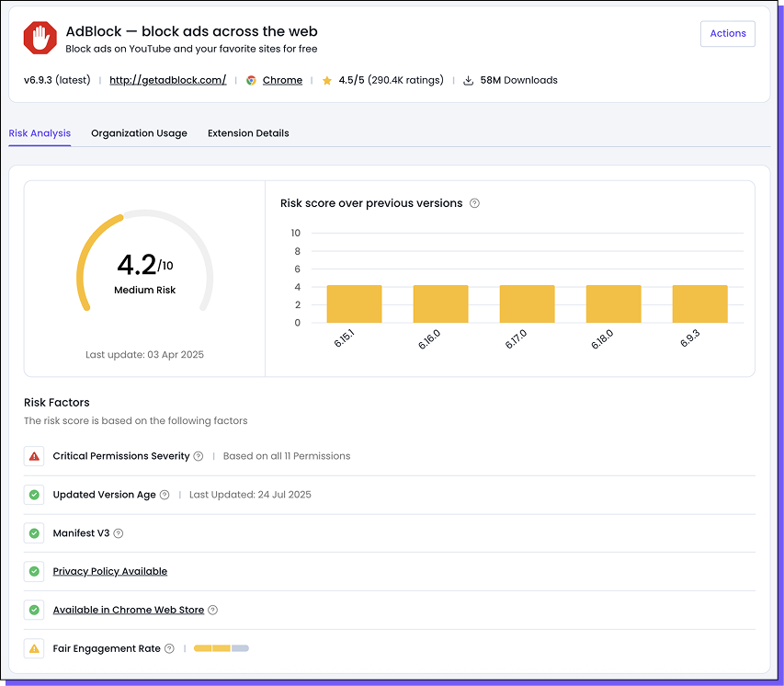Click red warning icon for Critical Permissions Severity
This screenshot has height=686, width=784.
pos(34,456)
